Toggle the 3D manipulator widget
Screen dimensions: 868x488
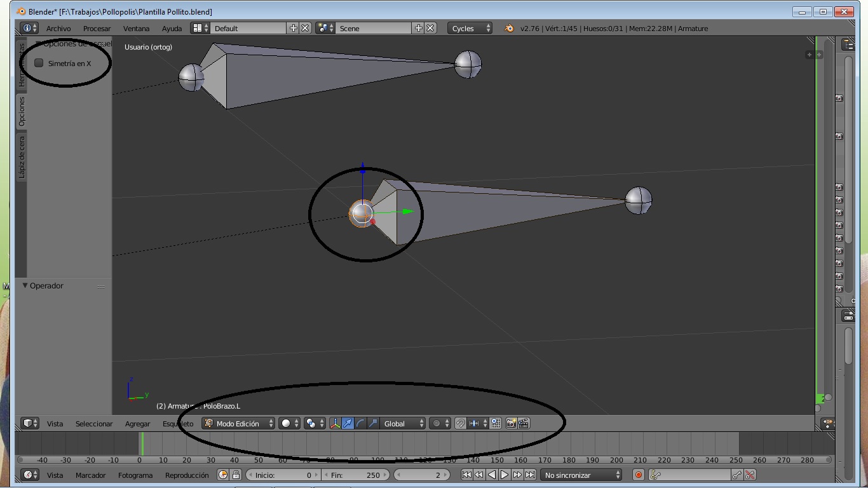pos(335,423)
